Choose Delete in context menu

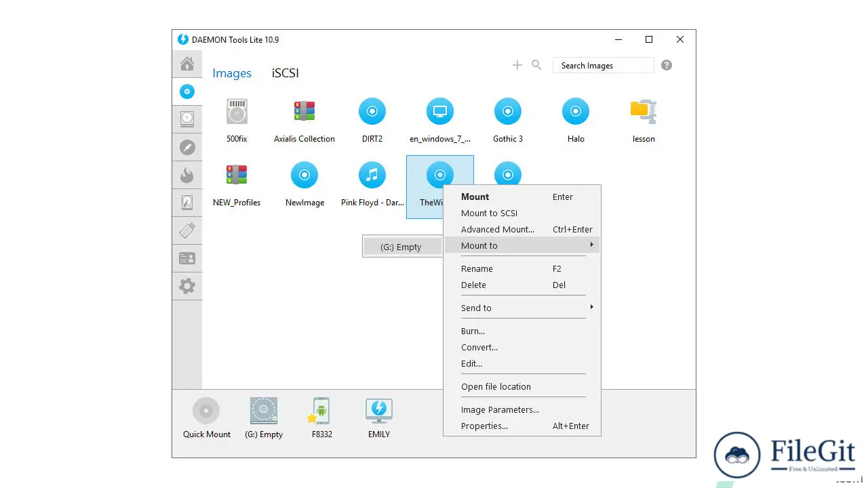point(522,285)
